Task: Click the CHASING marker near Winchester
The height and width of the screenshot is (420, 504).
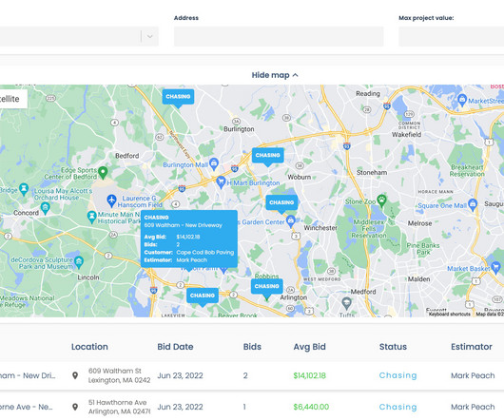Action: pos(281,202)
